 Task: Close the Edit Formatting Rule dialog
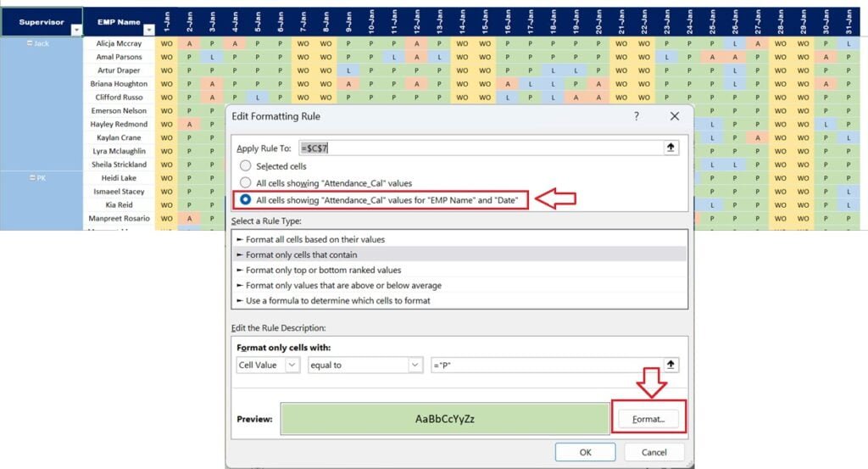[674, 116]
